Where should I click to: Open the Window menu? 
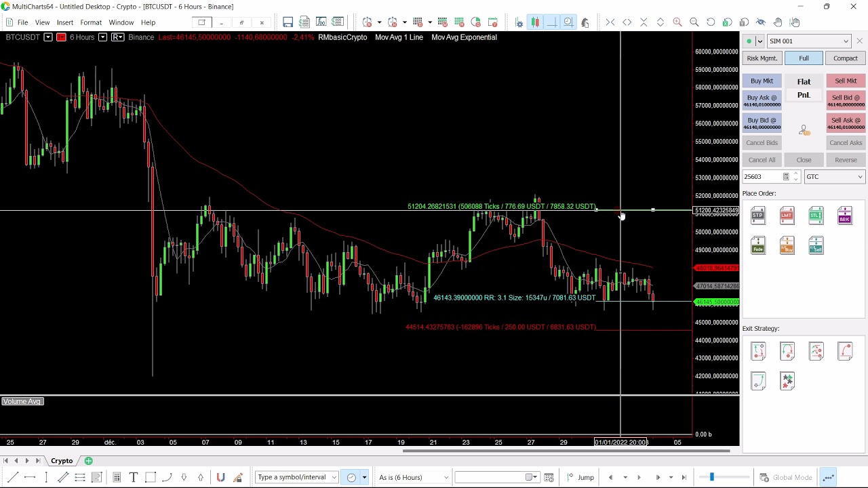121,22
